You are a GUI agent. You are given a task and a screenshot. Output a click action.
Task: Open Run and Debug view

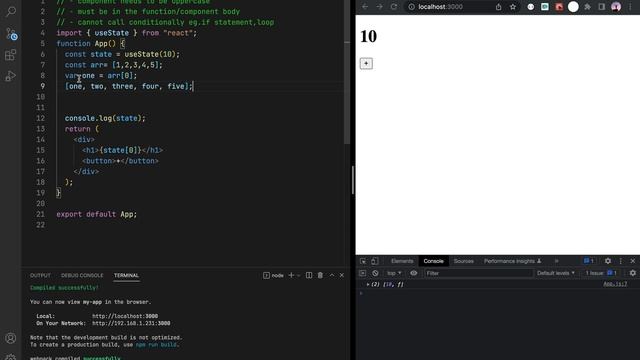[11, 76]
